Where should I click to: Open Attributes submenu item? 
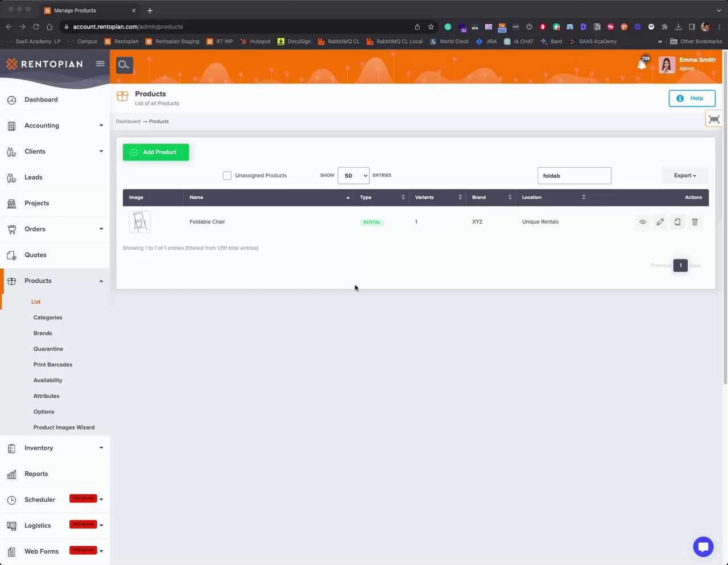(46, 396)
